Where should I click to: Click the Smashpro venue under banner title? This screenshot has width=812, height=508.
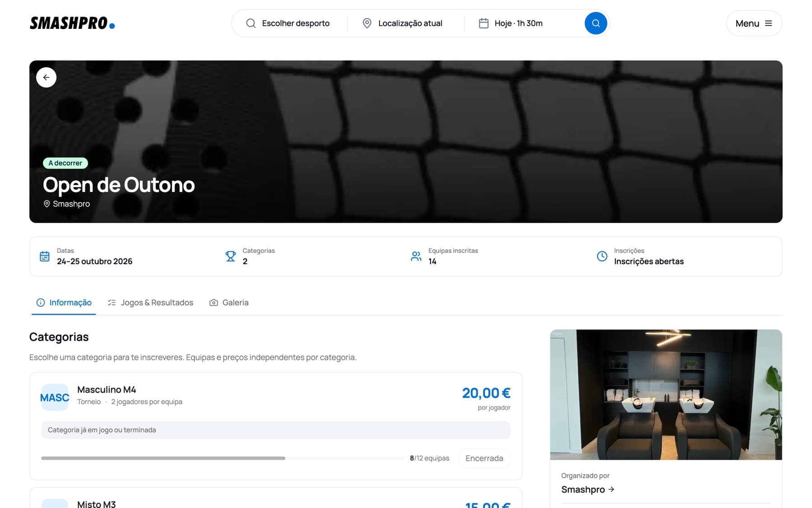coord(71,204)
